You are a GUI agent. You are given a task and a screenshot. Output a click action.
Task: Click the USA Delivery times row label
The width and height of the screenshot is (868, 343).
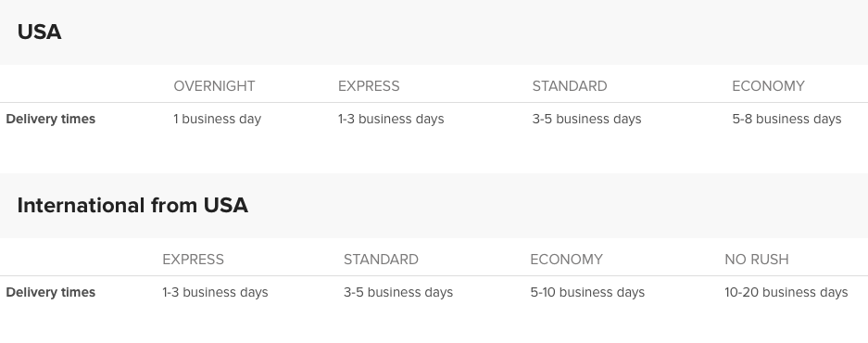[x=50, y=120]
